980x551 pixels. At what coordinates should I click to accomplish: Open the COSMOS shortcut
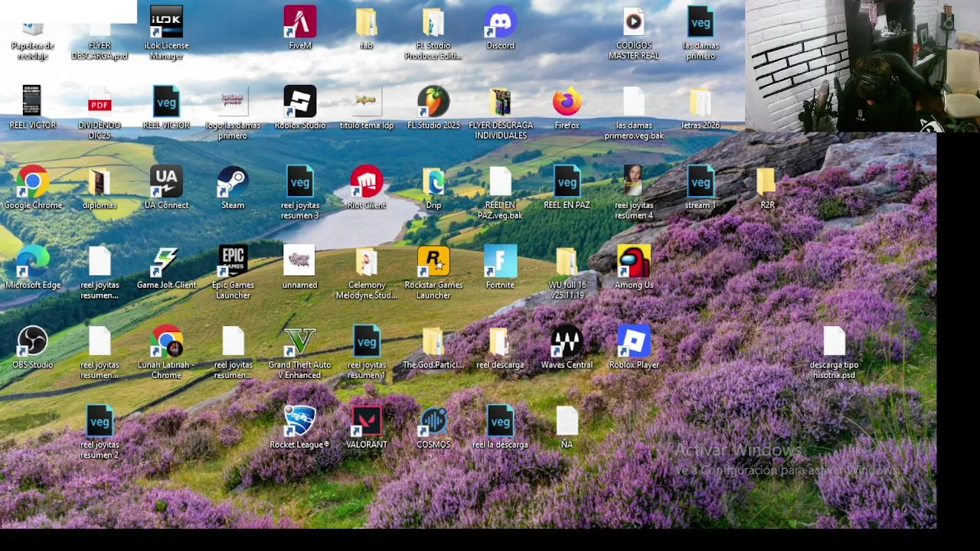tap(433, 421)
